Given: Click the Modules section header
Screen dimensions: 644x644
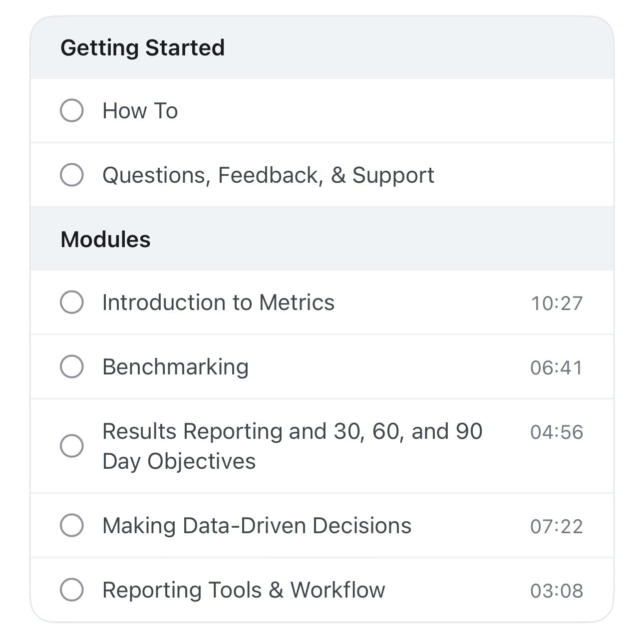Looking at the screenshot, I should [105, 239].
